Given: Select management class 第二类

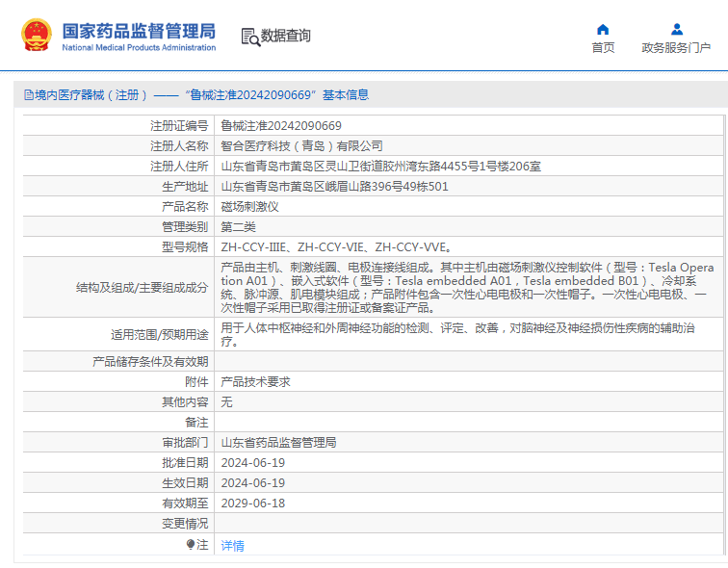Looking at the screenshot, I should point(238,227).
